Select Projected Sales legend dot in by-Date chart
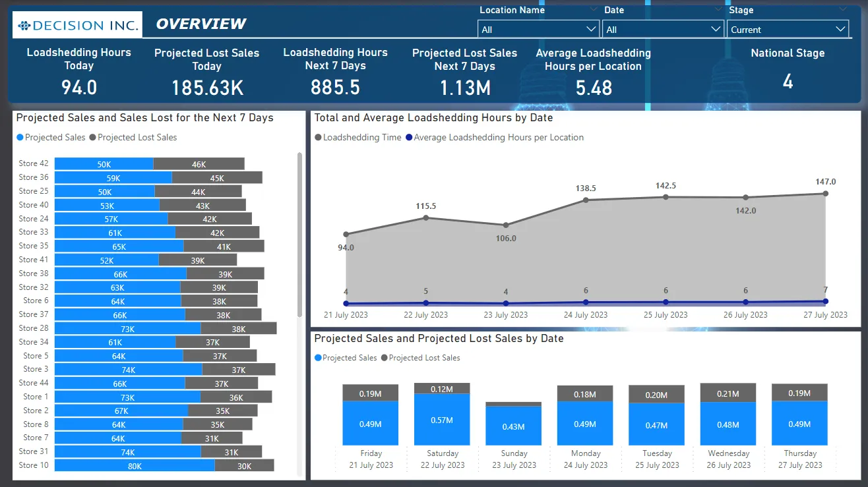Screen dimensions: 868x487 [318, 358]
